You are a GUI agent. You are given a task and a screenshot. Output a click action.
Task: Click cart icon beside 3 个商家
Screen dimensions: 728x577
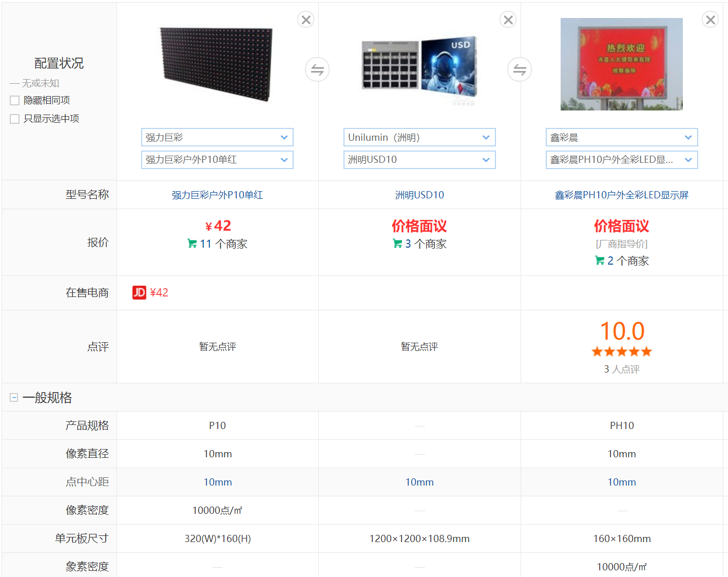pos(397,244)
